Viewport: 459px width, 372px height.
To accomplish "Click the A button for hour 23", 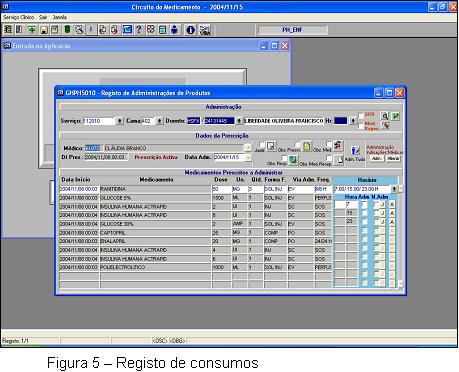I will coord(392,222).
